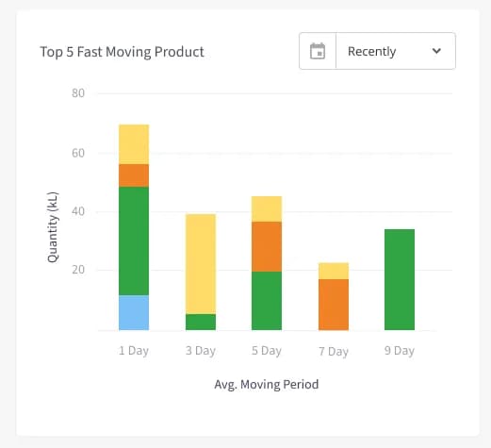
Task: Click the yellow segment of 5 Day bar
Action: pos(267,209)
